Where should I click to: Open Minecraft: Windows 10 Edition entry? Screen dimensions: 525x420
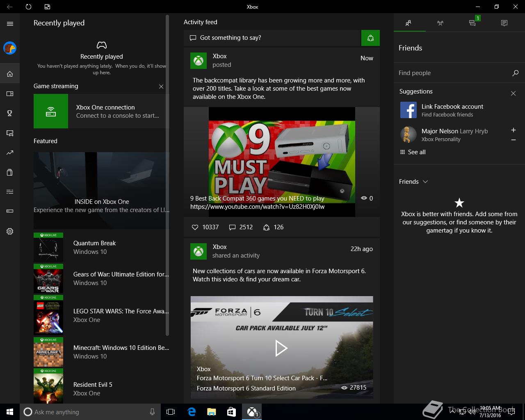click(101, 352)
